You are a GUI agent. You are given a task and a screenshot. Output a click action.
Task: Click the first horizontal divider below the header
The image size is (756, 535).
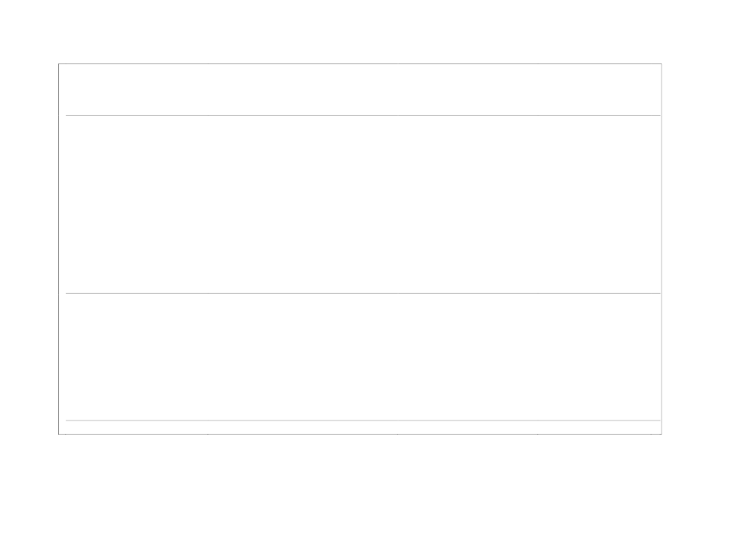[360, 115]
